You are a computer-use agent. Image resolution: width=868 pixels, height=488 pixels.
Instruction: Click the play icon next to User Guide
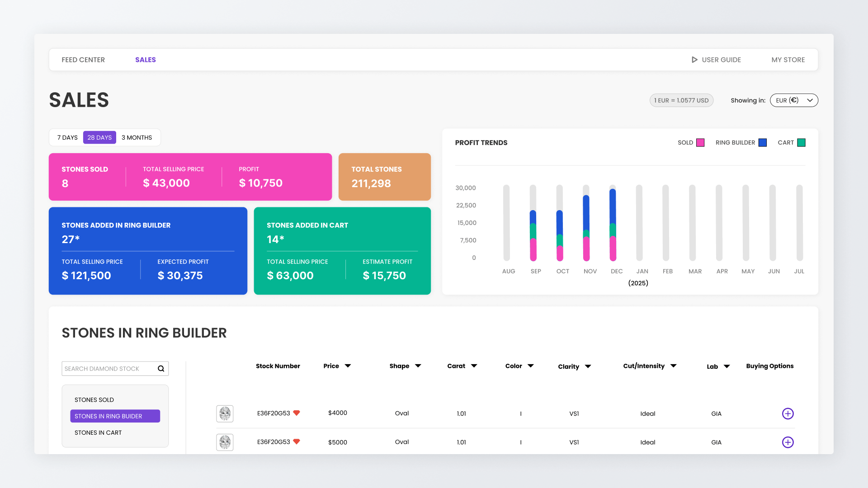(694, 60)
